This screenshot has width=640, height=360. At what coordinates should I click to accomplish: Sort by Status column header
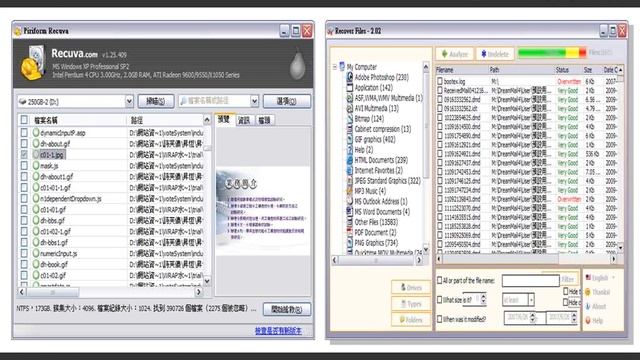568,70
